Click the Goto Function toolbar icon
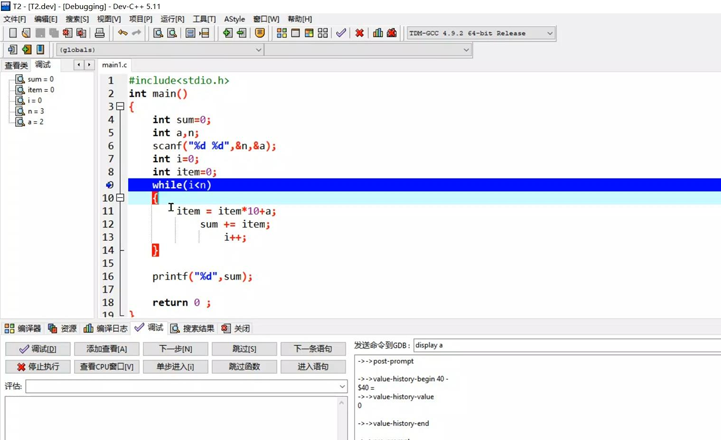721x440 pixels. point(190,33)
